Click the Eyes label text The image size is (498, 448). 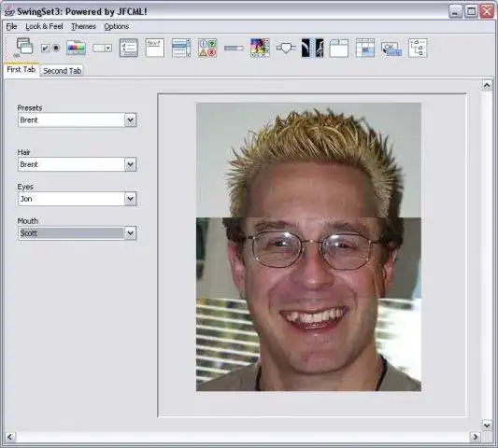pos(25,187)
